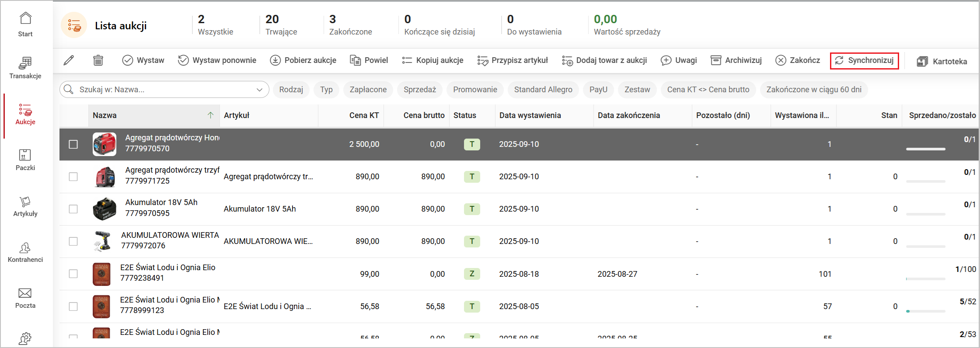Screen dimensions: 980x348
Task: Click the sold progress bar for 5/52 auction
Action: (925, 311)
